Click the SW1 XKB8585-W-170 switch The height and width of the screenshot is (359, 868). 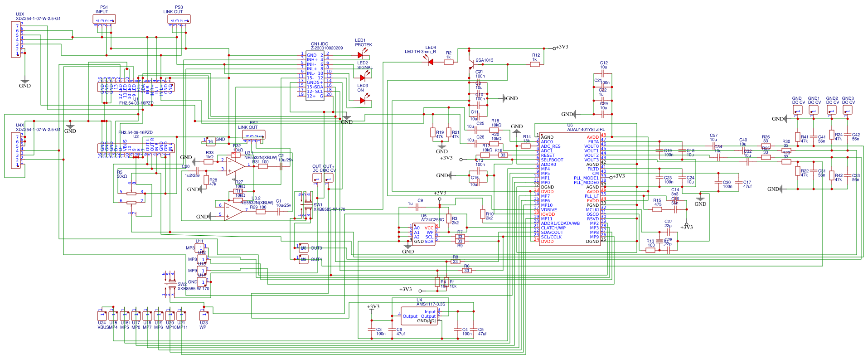point(304,205)
